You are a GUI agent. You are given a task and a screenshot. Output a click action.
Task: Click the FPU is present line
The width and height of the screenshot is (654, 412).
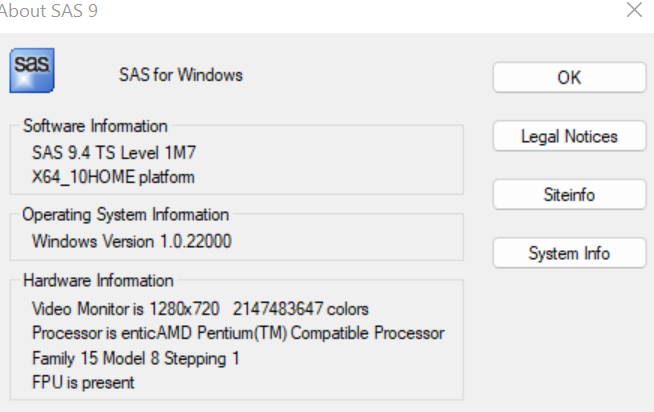[83, 382]
